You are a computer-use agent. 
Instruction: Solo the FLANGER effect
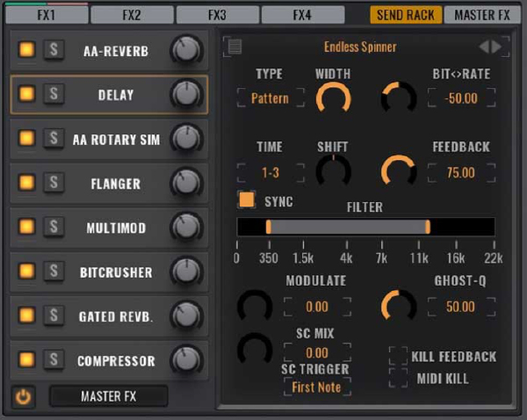[54, 182]
